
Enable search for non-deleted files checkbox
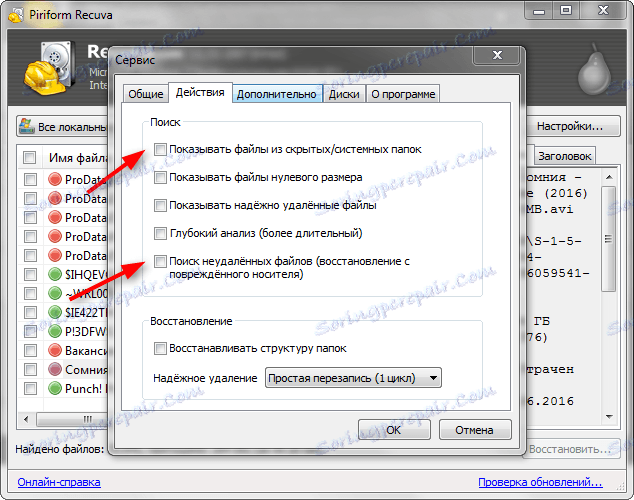tap(160, 261)
